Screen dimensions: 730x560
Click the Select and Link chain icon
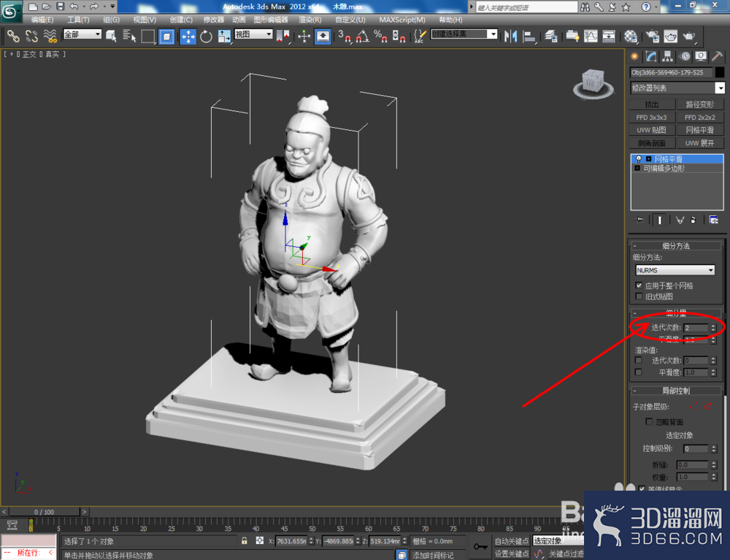(13, 36)
